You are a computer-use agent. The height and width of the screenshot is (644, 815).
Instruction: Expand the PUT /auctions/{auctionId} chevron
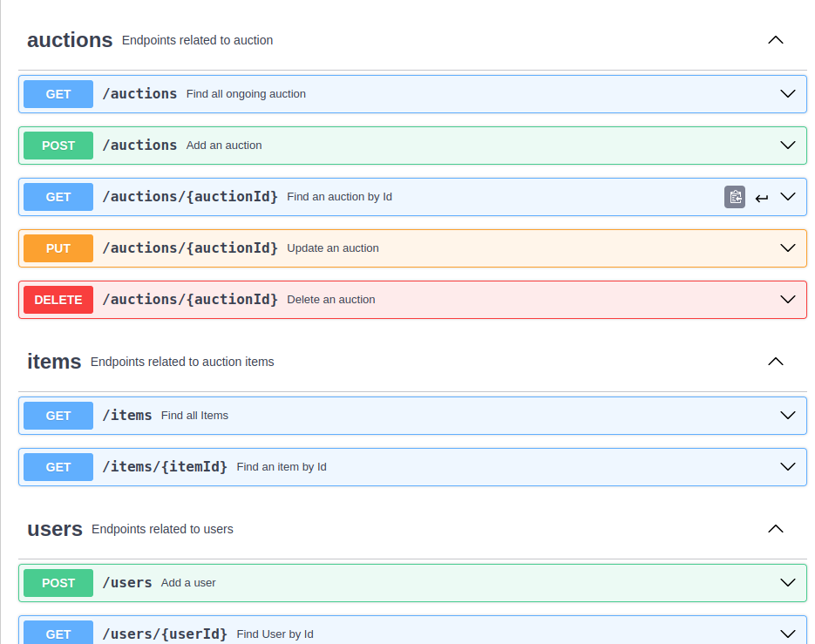(x=787, y=248)
